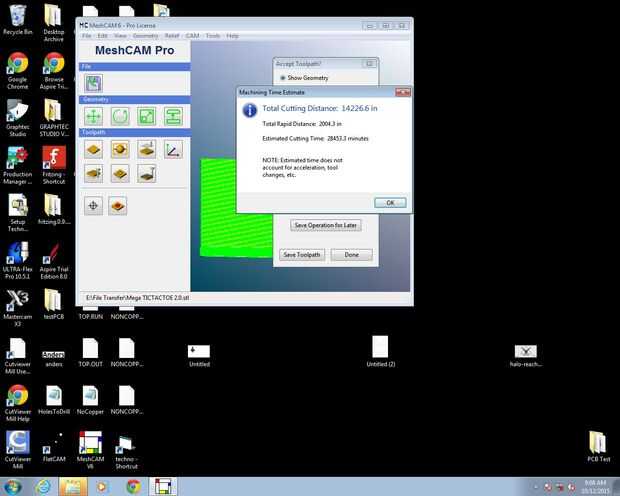Open the Relief menu in MeshCAM

click(x=172, y=36)
